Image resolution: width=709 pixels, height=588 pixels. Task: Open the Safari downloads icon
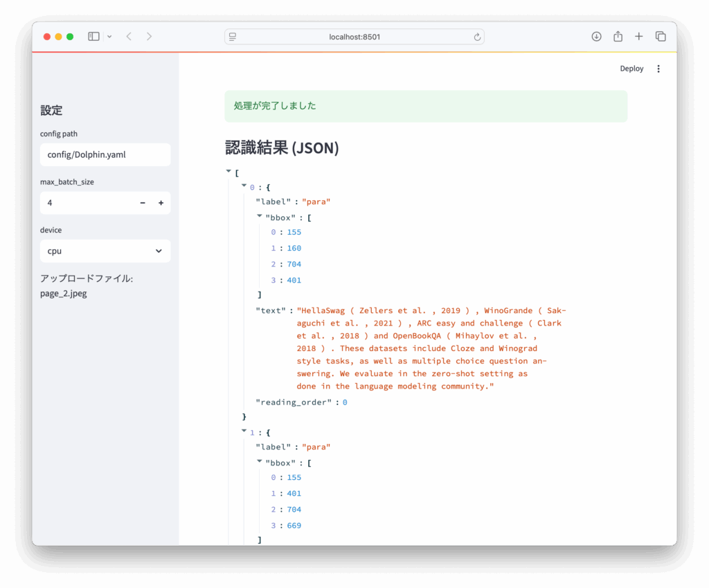click(596, 37)
